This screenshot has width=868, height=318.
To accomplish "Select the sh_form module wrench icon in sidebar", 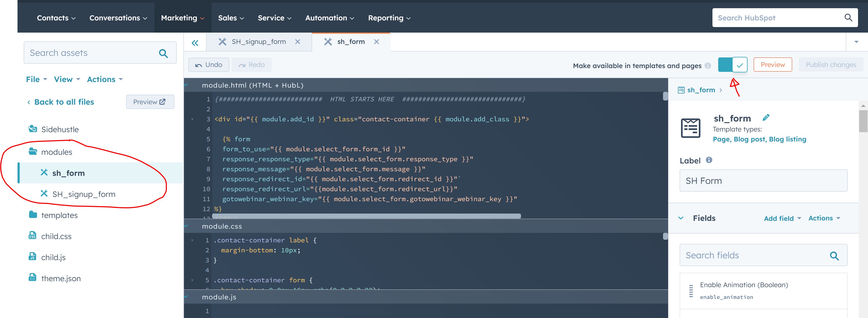I will 44,172.
